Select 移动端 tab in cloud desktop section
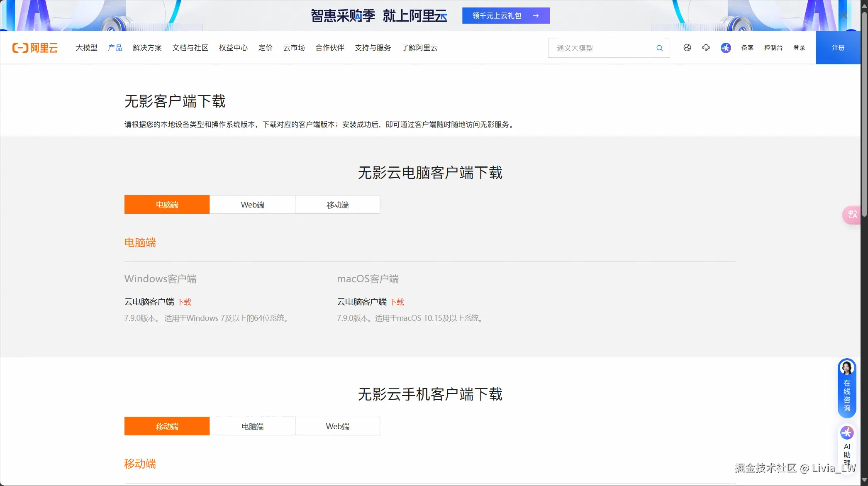Image resolution: width=868 pixels, height=486 pixels. [337, 205]
